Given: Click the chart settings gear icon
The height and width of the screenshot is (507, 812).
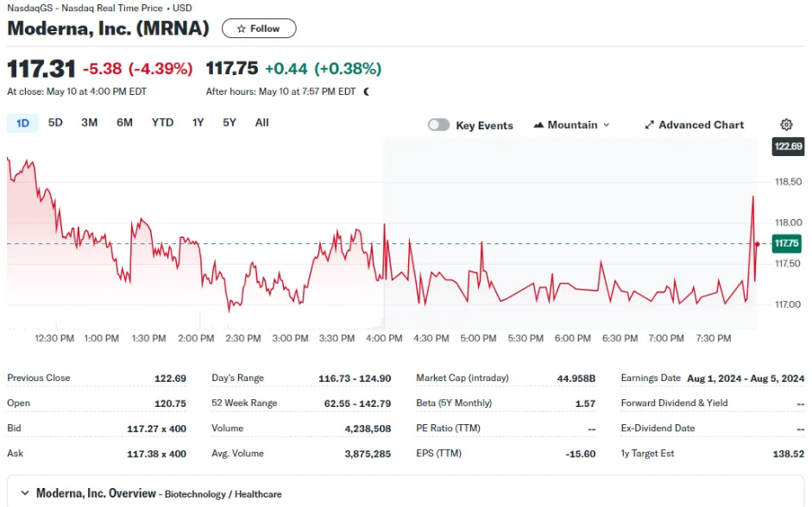Looking at the screenshot, I should click(x=786, y=125).
